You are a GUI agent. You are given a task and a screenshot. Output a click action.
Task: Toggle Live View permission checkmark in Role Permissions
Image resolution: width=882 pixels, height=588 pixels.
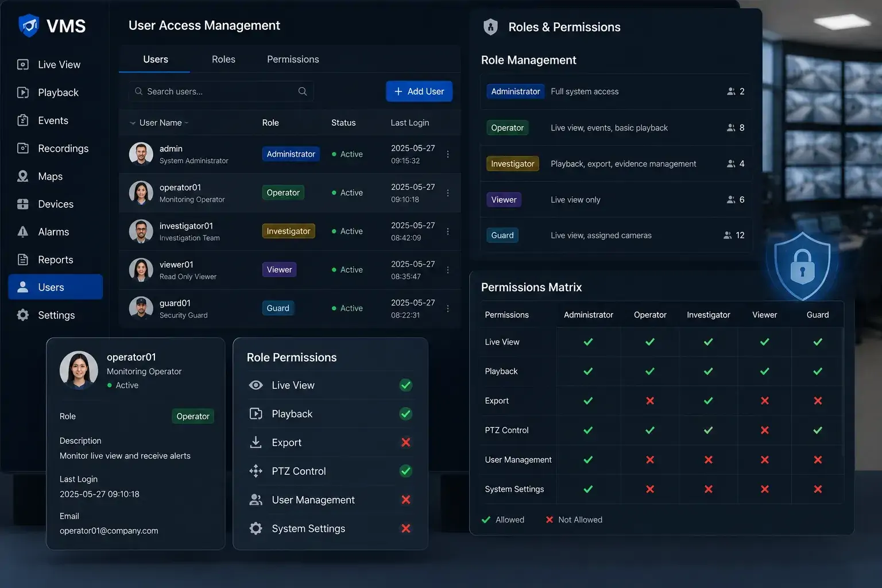pos(406,385)
